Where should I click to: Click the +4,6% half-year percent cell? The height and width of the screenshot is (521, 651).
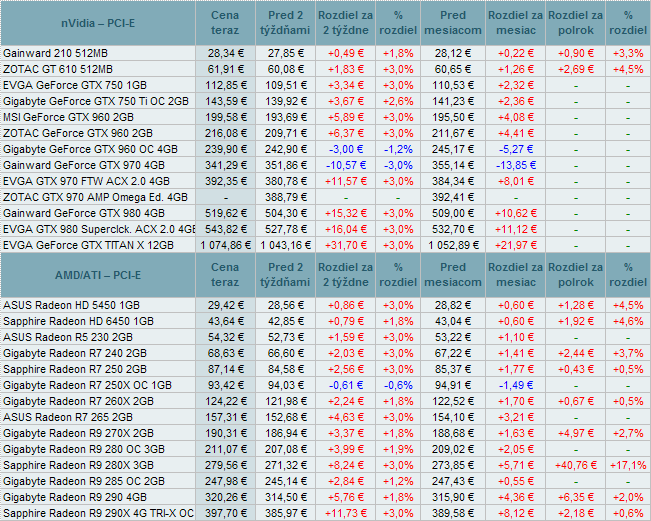pos(628,321)
